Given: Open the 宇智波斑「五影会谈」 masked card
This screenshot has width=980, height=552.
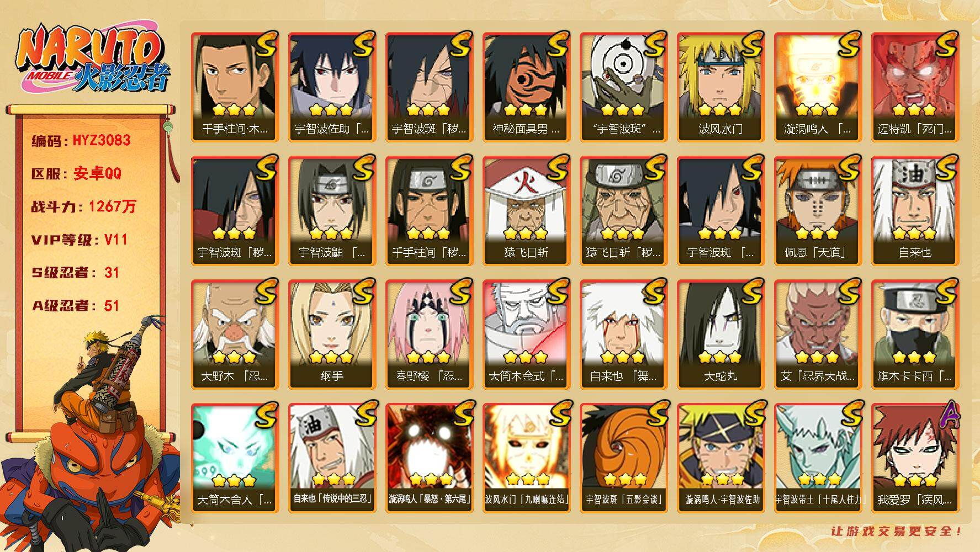Looking at the screenshot, I should click(x=623, y=458).
